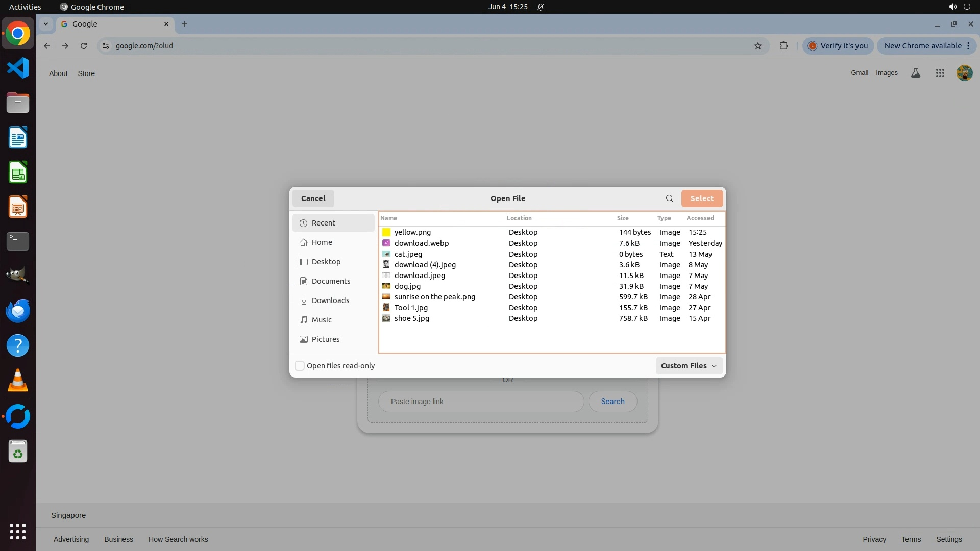The height and width of the screenshot is (551, 980).
Task: Open the system power menu in top bar
Action: click(x=967, y=7)
